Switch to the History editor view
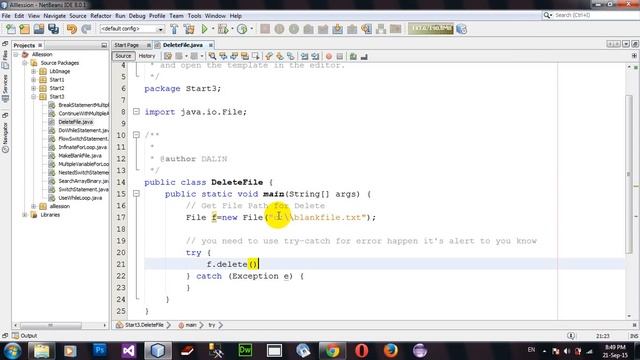 (147, 56)
